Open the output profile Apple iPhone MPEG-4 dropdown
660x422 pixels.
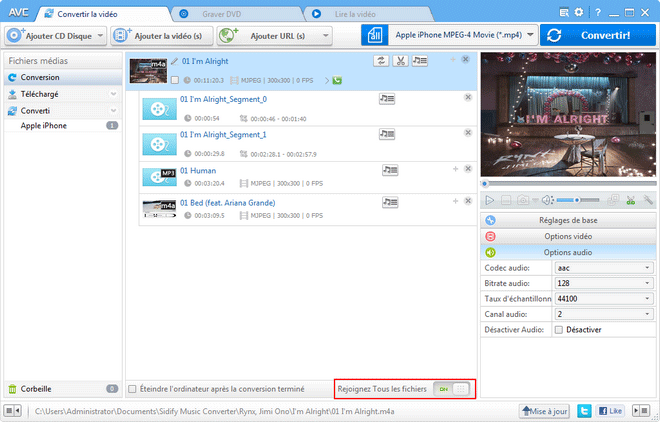click(450, 35)
